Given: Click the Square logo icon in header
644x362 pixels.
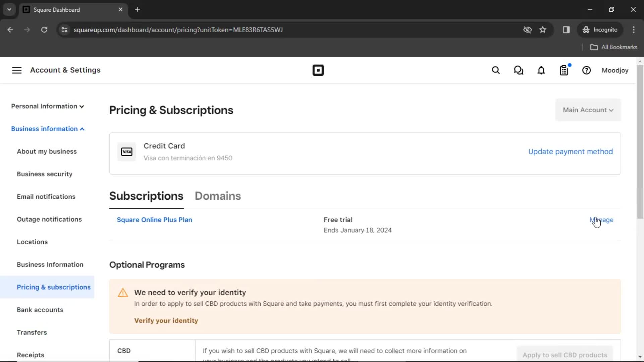Looking at the screenshot, I should pos(318,70).
